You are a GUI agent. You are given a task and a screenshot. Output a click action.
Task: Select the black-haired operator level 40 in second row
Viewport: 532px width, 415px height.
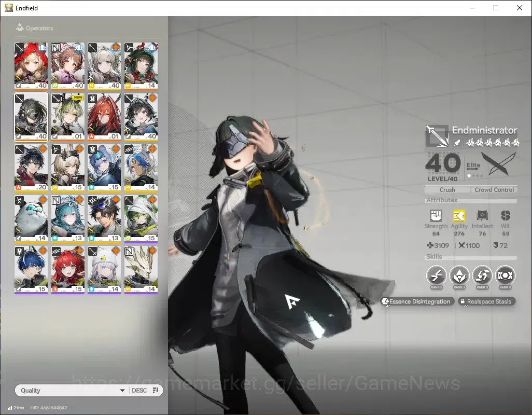point(141,117)
